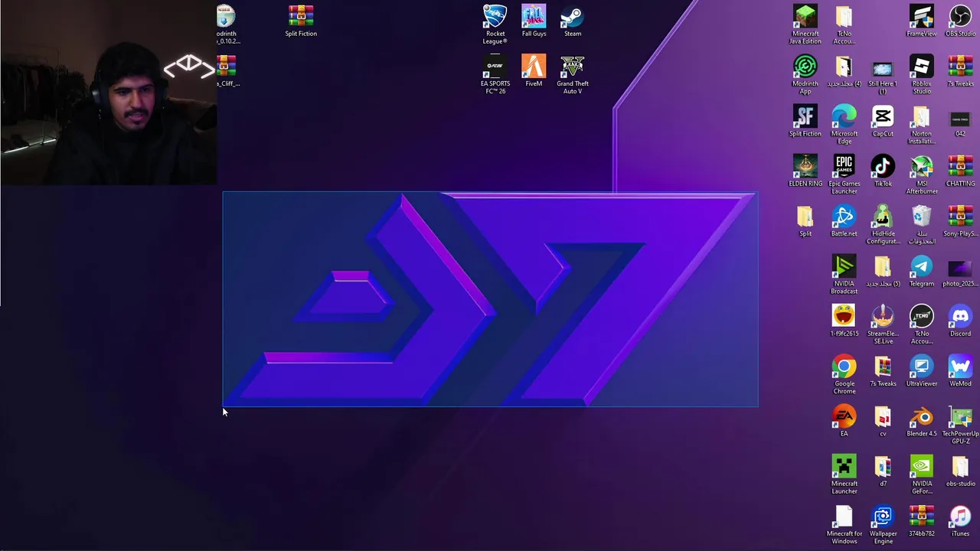Launch Google Chrome
This screenshot has height=551, width=980.
point(844,373)
